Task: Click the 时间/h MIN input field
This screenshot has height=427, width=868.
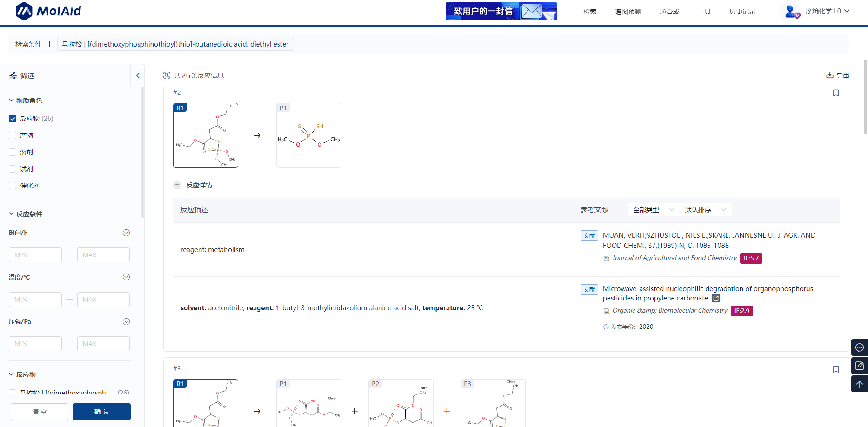Action: [35, 255]
